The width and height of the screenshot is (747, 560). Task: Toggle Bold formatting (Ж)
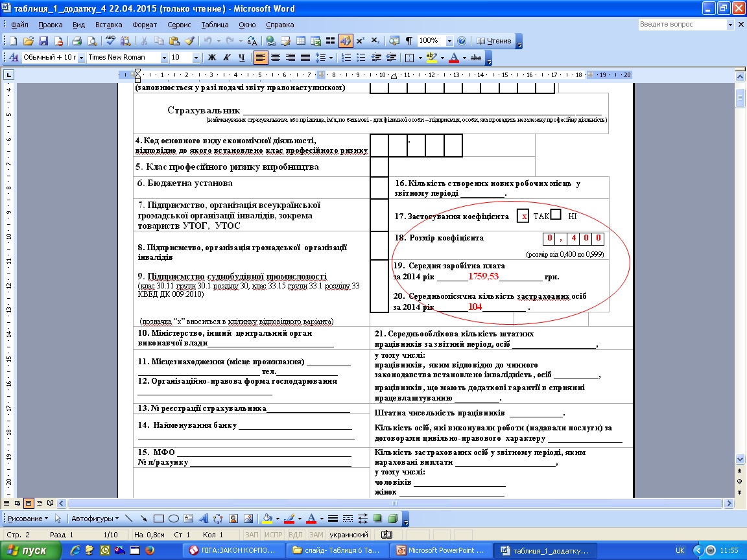tap(211, 58)
